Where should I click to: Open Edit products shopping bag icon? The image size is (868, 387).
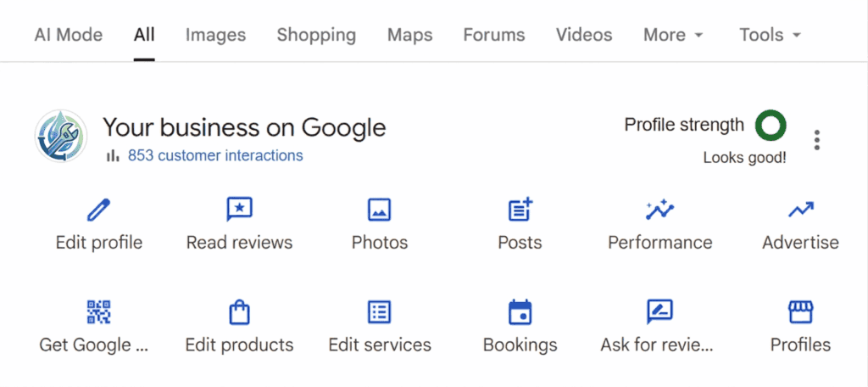(x=239, y=311)
